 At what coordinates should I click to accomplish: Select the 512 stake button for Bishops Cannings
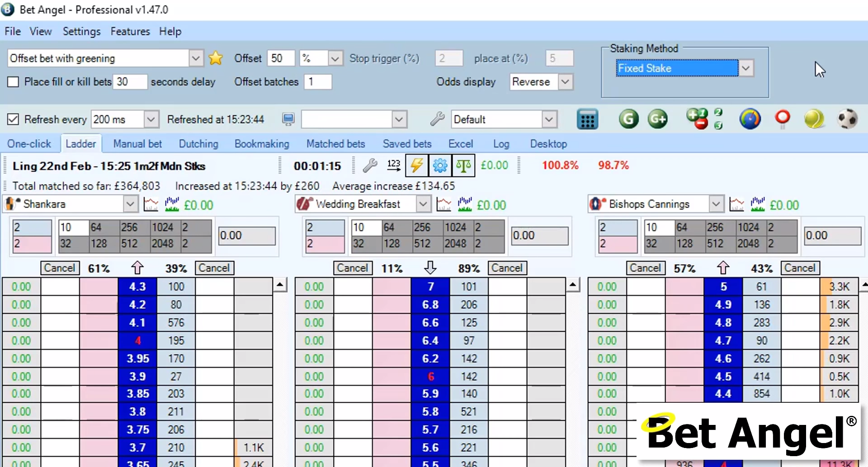[x=721, y=243]
